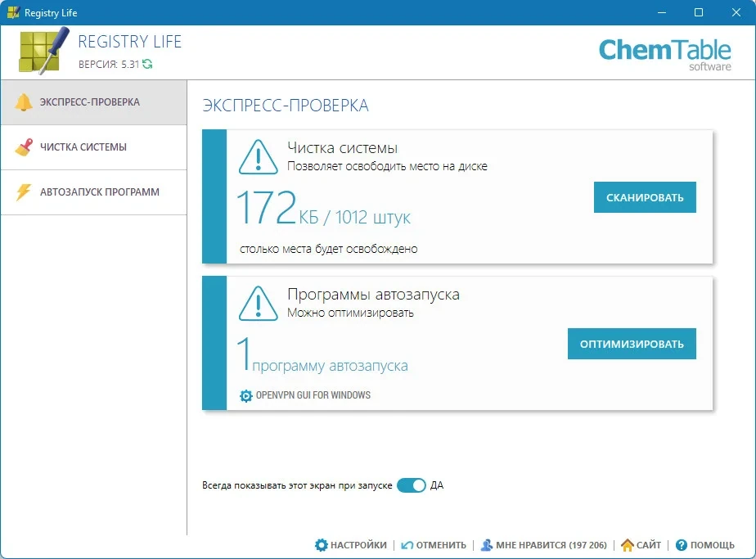Click the question mark icon beside ПОМОЩЬ

tap(682, 545)
